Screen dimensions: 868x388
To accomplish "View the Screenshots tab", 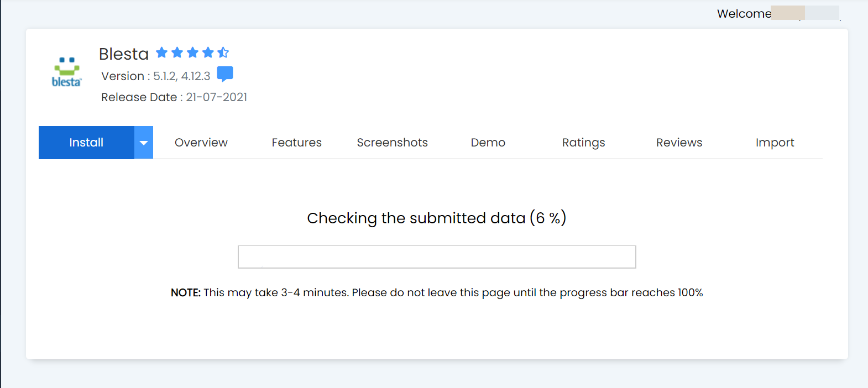I will pyautogui.click(x=392, y=143).
